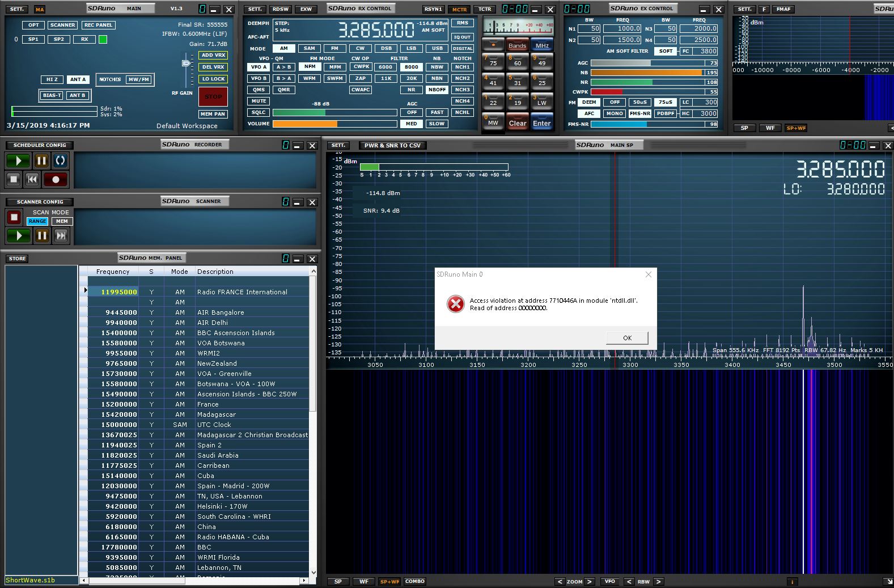Viewport: 894px width, 588px height.
Task: Click PWR & SNR TO CSV button
Action: [392, 145]
